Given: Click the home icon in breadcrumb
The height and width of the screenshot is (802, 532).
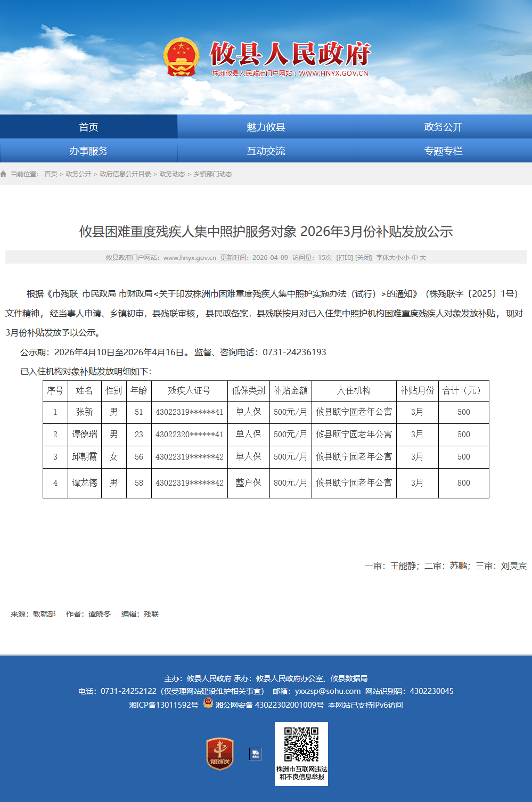Looking at the screenshot, I should click(4, 174).
